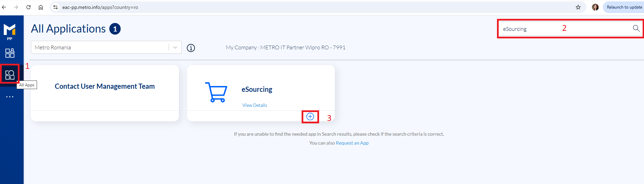Viewport: 644px width, 184px height.
Task: Open the browser home page
Action: tap(41, 7)
